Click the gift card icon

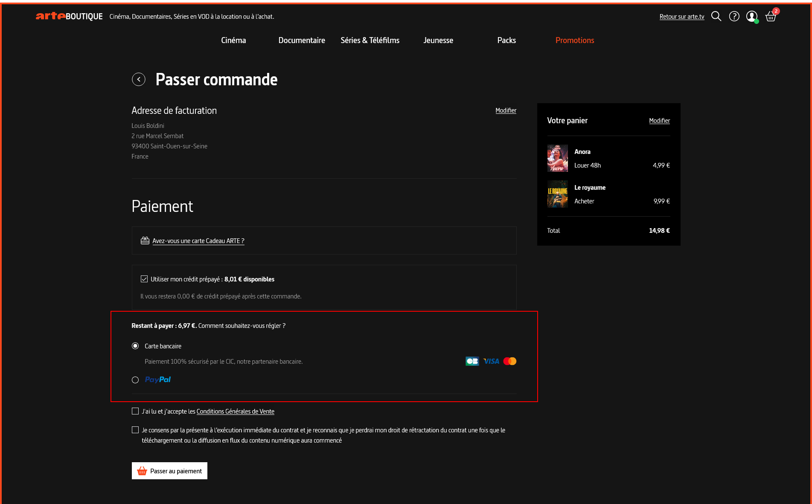[x=145, y=240]
